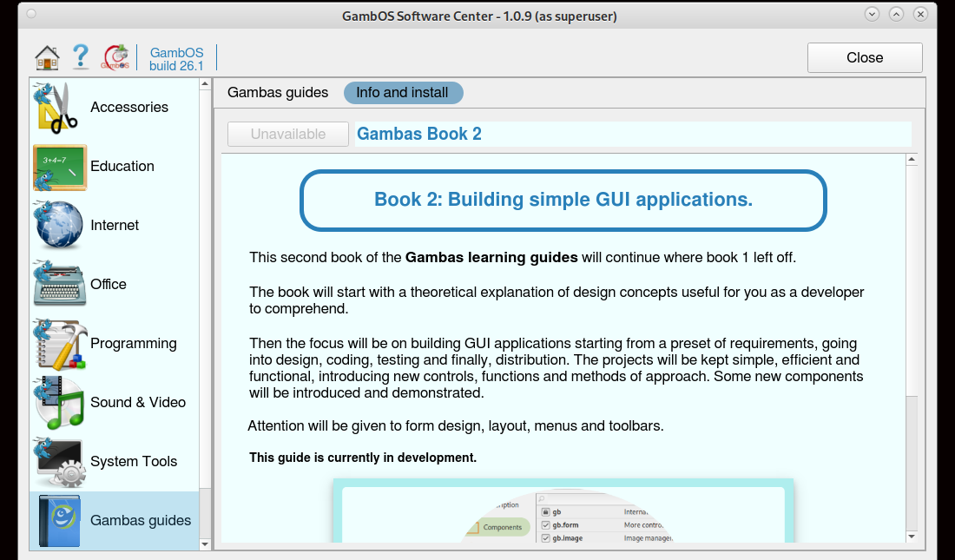Click description pane scroll-down arrow

pyautogui.click(x=911, y=537)
